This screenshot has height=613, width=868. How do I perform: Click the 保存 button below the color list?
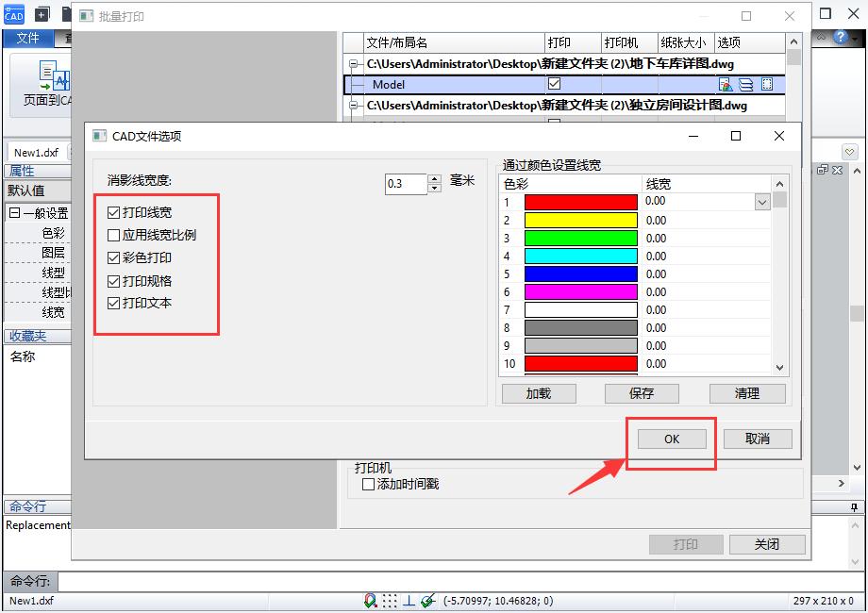642,393
